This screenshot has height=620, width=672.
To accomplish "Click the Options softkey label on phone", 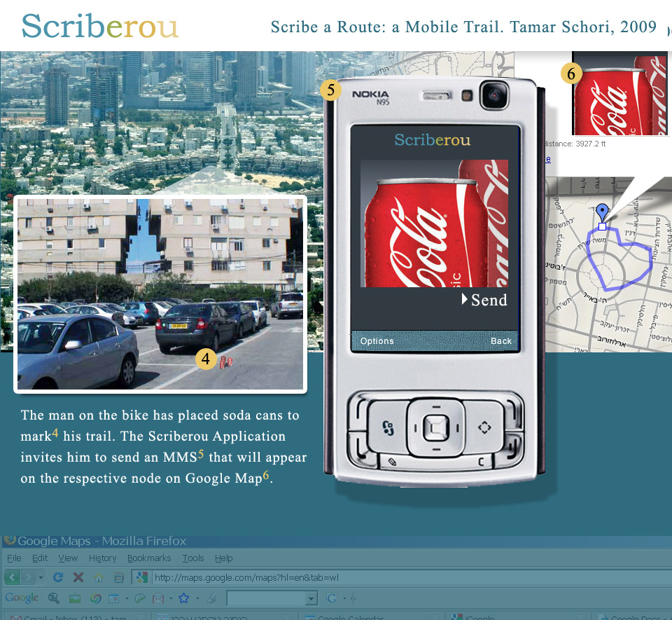I will tap(377, 341).
